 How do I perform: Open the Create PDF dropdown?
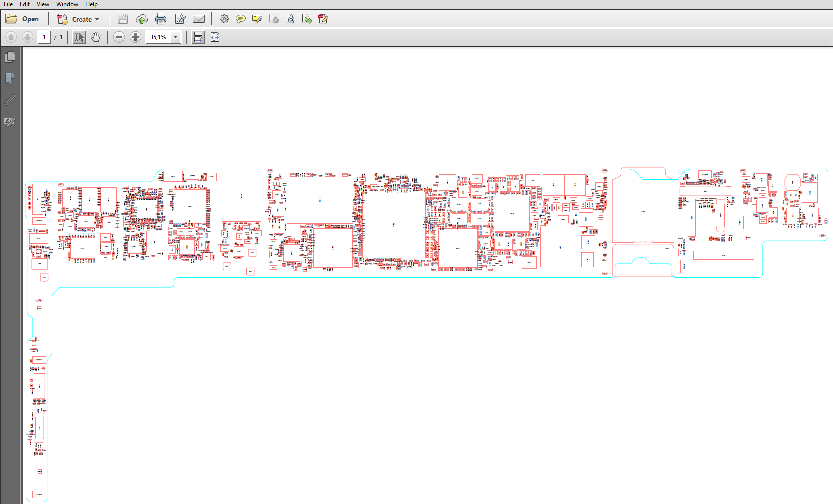click(x=78, y=19)
